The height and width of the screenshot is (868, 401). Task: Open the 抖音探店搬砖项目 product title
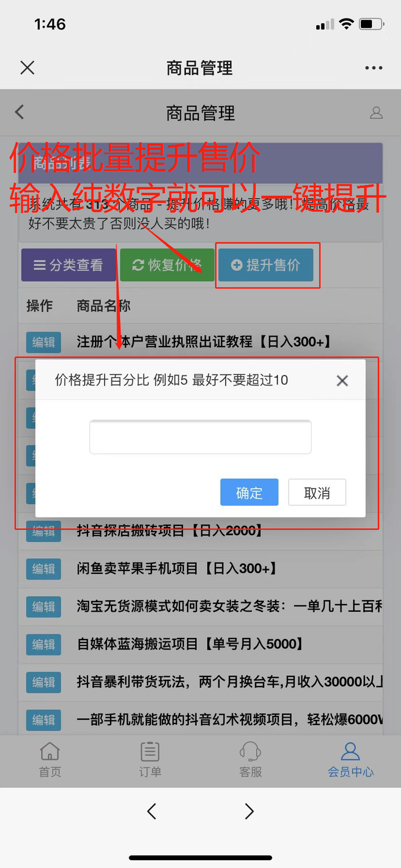coord(170,530)
